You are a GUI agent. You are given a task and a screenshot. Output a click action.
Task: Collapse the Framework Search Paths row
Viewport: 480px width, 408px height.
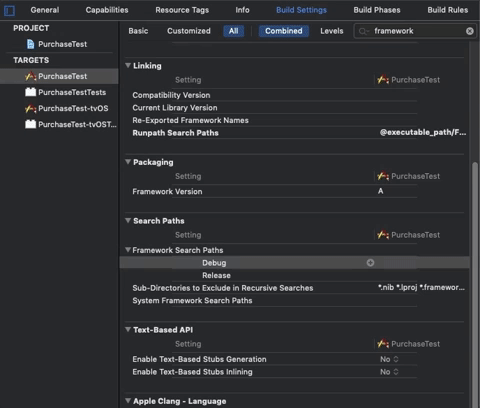128,250
